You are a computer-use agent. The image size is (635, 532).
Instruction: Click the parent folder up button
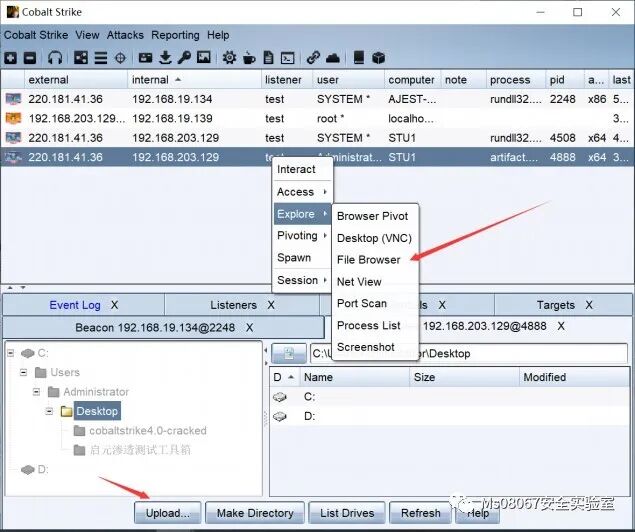pyautogui.click(x=288, y=353)
